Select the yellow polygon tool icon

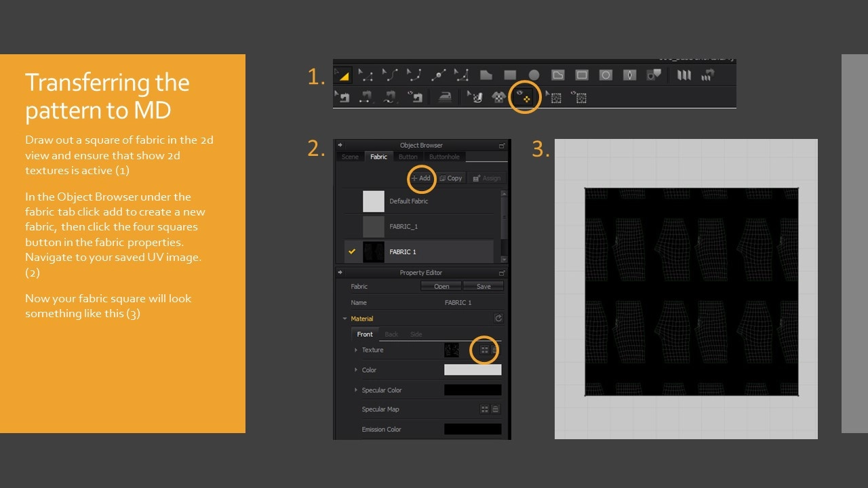(x=342, y=75)
